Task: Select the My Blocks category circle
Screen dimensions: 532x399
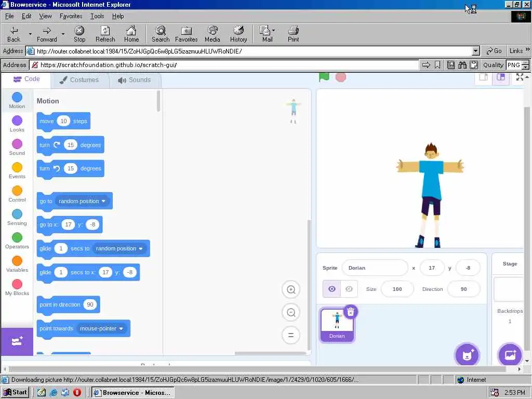Action: click(17, 284)
